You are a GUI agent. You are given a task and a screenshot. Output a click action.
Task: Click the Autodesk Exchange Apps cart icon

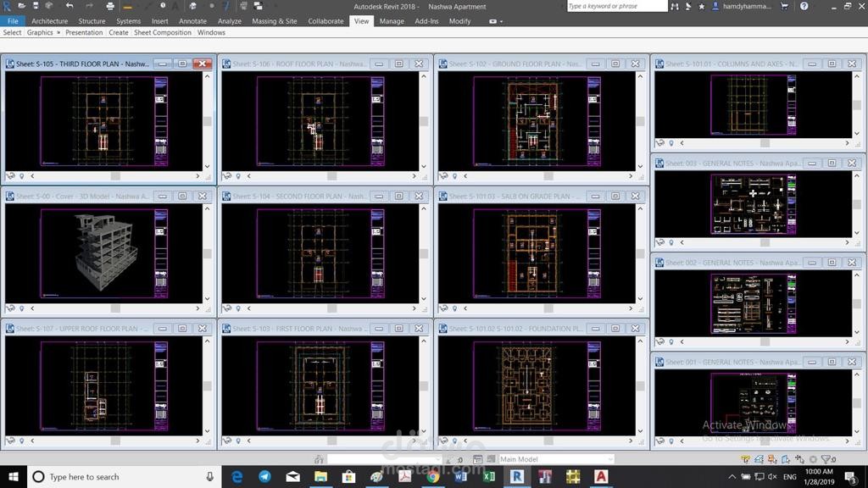pos(784,6)
